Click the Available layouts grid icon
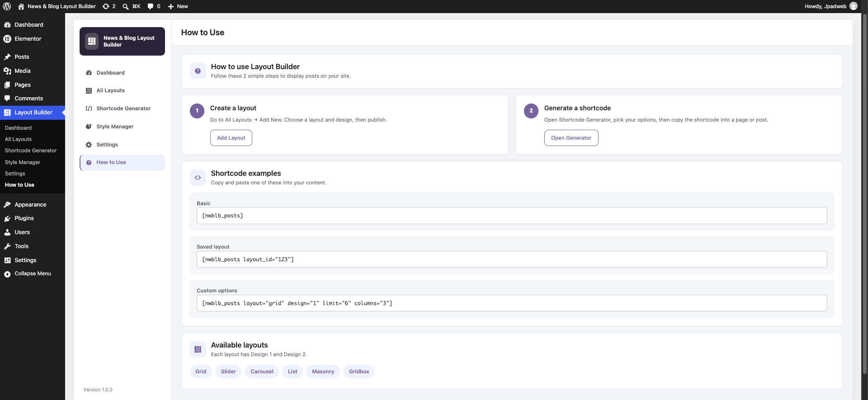This screenshot has height=400, width=868. click(198, 349)
